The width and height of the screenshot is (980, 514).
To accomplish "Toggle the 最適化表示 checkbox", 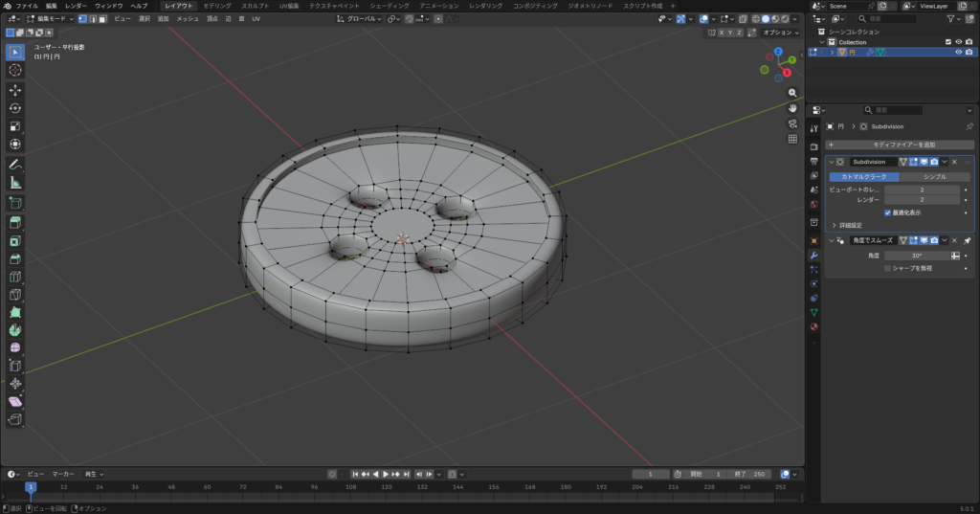I will tap(887, 212).
